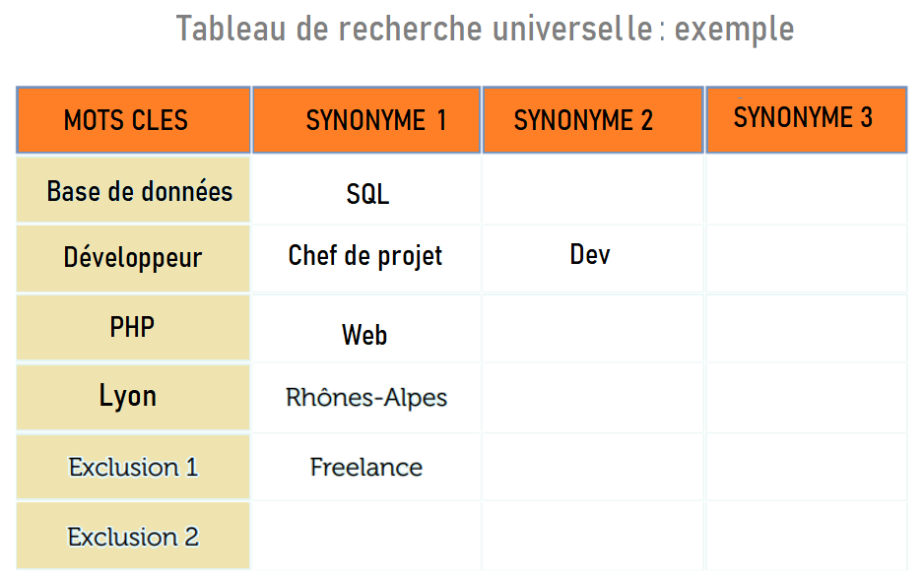
Task: Select the Dev synonym cell
Action: click(591, 255)
